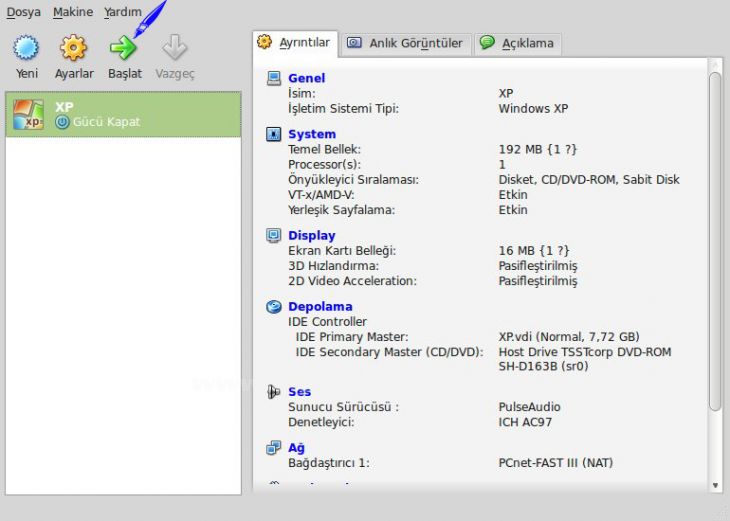The height and width of the screenshot is (521, 730).
Task: Click 'XP.vdi (Normal, 7,72 GB)' disk entry
Action: [x=569, y=337]
